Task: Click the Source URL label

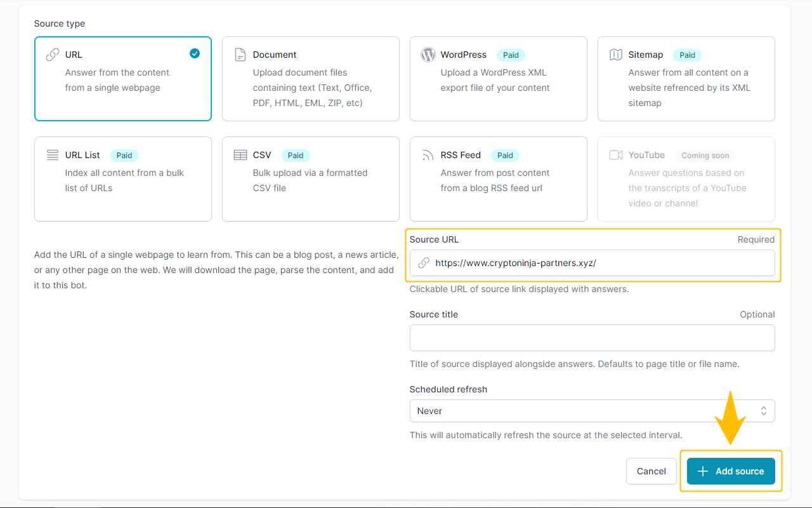Action: pyautogui.click(x=434, y=239)
